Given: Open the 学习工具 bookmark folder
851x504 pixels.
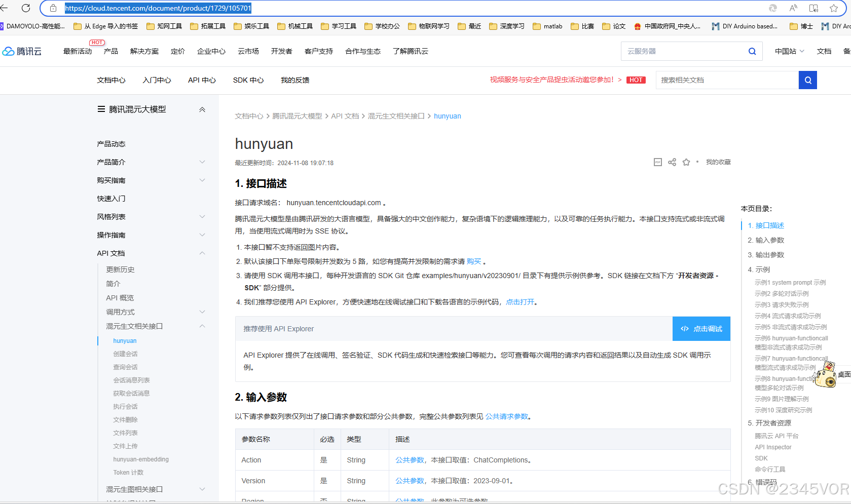Looking at the screenshot, I should pos(339,26).
